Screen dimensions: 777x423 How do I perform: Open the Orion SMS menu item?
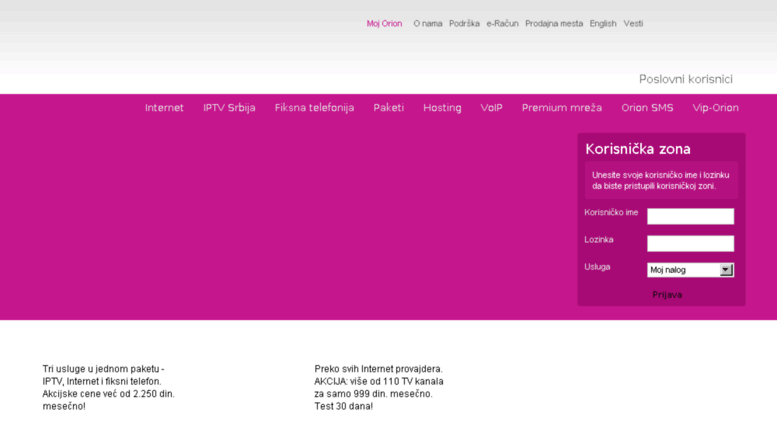coord(647,107)
